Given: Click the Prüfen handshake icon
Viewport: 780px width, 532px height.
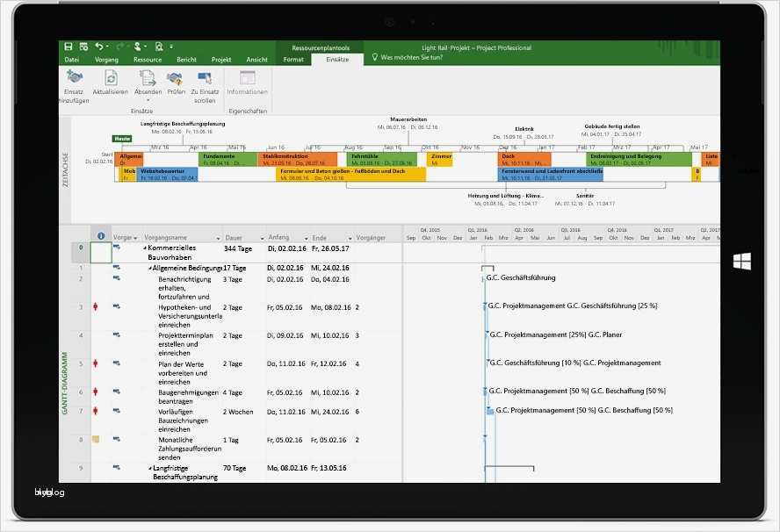Looking at the screenshot, I should click(x=175, y=77).
